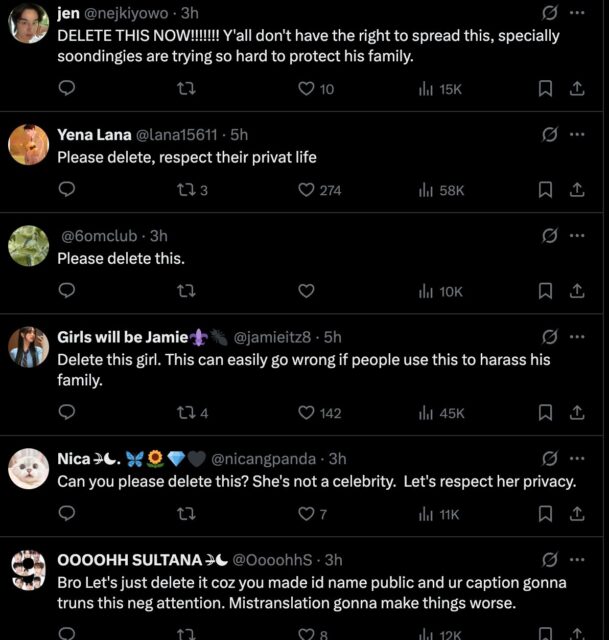Repost Yena Lana's tweet
609x640 pixels.
(185, 190)
